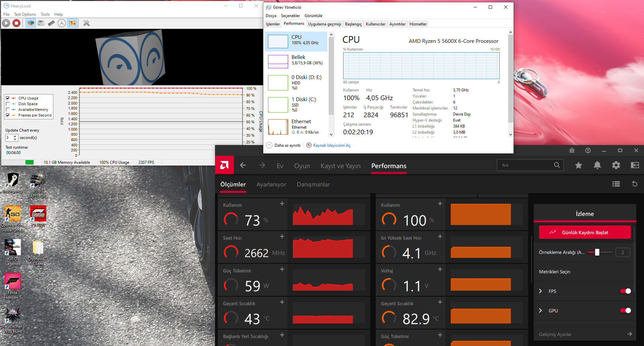Open the Seçenekler menu in Task Manager
The height and width of the screenshot is (346, 644).
coord(290,16)
